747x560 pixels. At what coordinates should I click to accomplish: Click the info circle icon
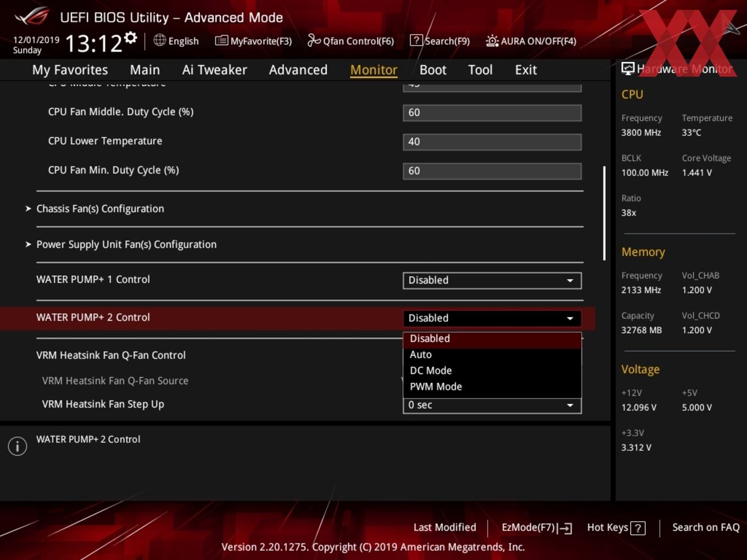18,446
